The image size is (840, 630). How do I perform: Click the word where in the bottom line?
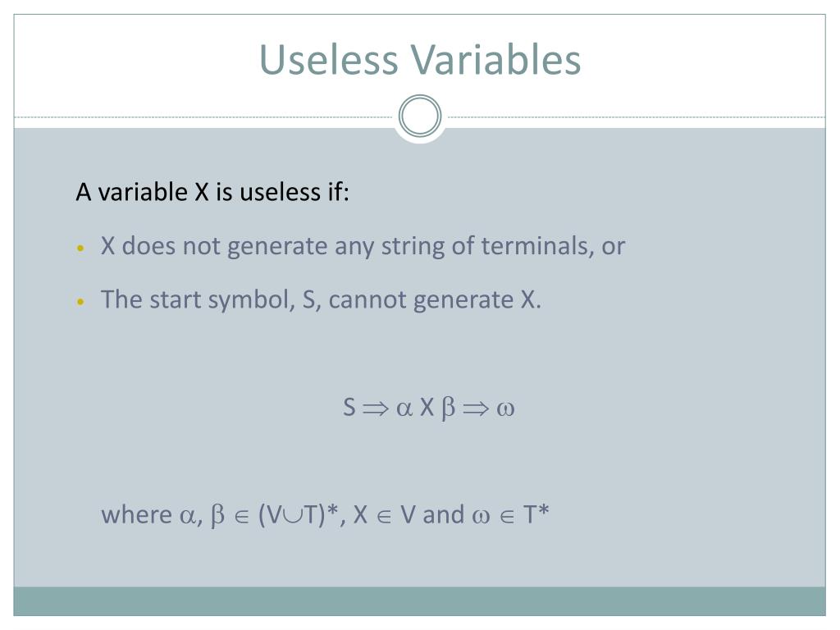point(137,514)
